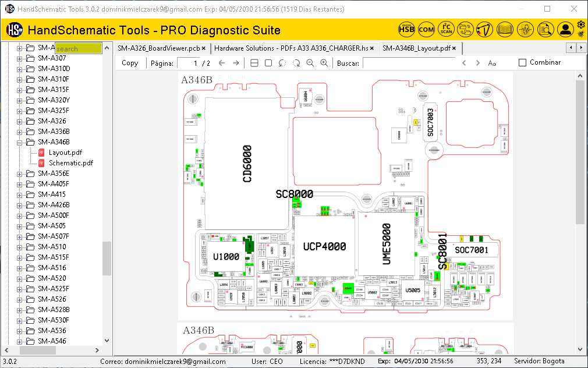This screenshot has height=368, width=588.
Task: Open Layout.pdf file icon in tree
Action: click(41, 153)
